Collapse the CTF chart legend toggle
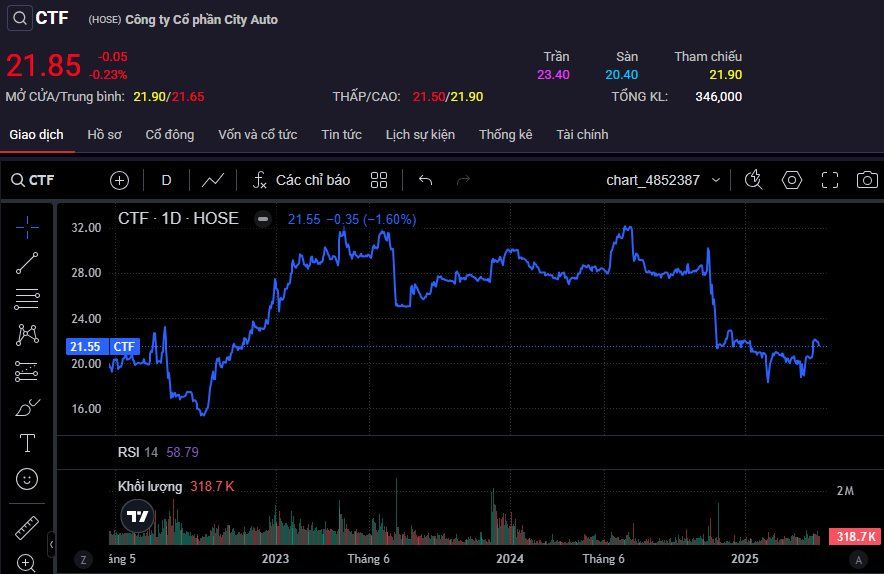The height and width of the screenshot is (574, 884). [263, 218]
